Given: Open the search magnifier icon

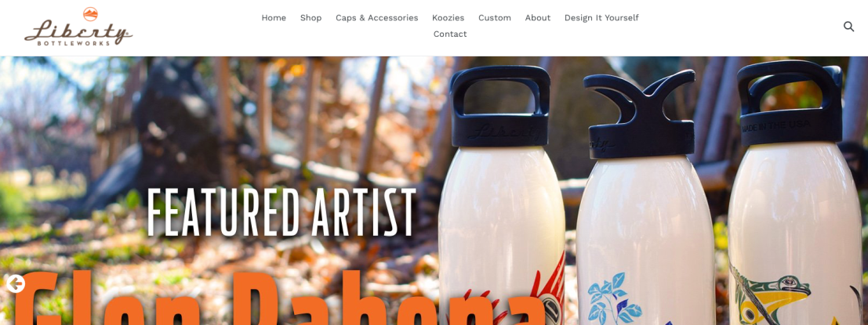Looking at the screenshot, I should click(x=848, y=27).
